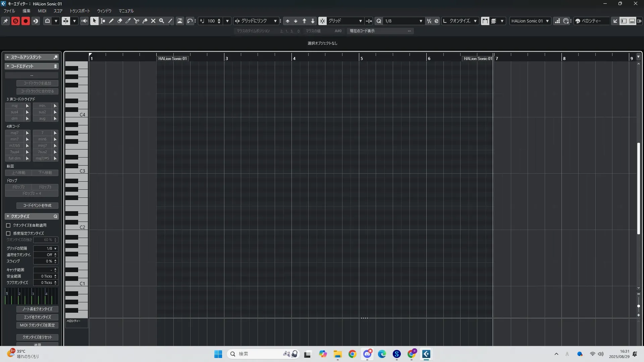Screen dimensions: 644x362
Task: Click Freeze MIDI Quantize button
Action: click(37, 325)
